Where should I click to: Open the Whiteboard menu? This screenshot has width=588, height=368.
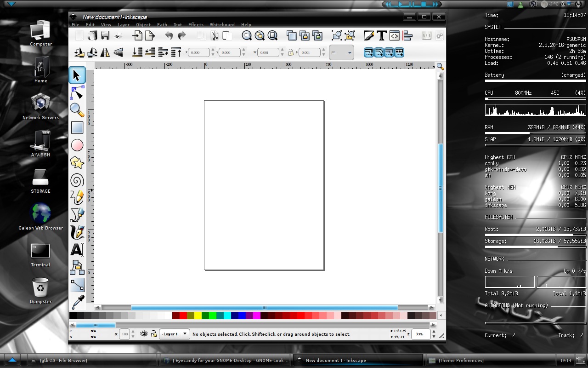tap(222, 25)
